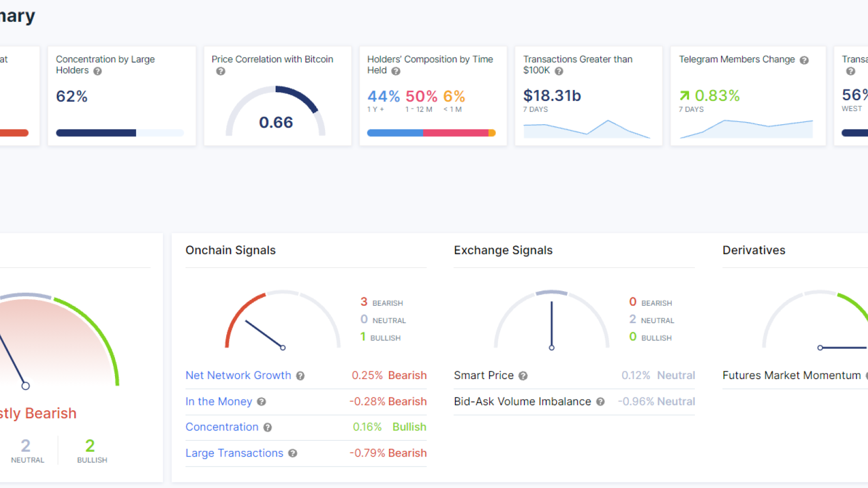This screenshot has width=868, height=488.
Task: Click the -0.96% Neutral Bid-Ask value
Action: click(x=656, y=401)
